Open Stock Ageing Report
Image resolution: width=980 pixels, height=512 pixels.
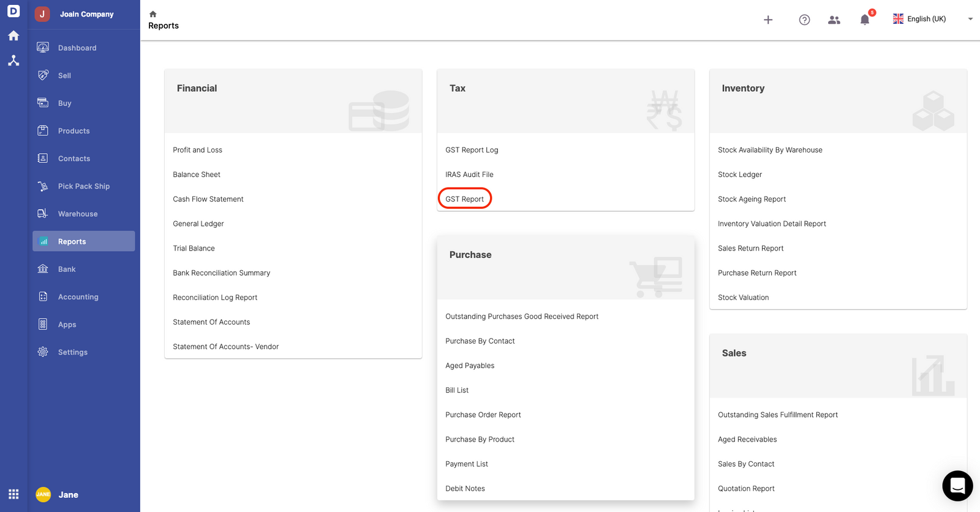[752, 199]
